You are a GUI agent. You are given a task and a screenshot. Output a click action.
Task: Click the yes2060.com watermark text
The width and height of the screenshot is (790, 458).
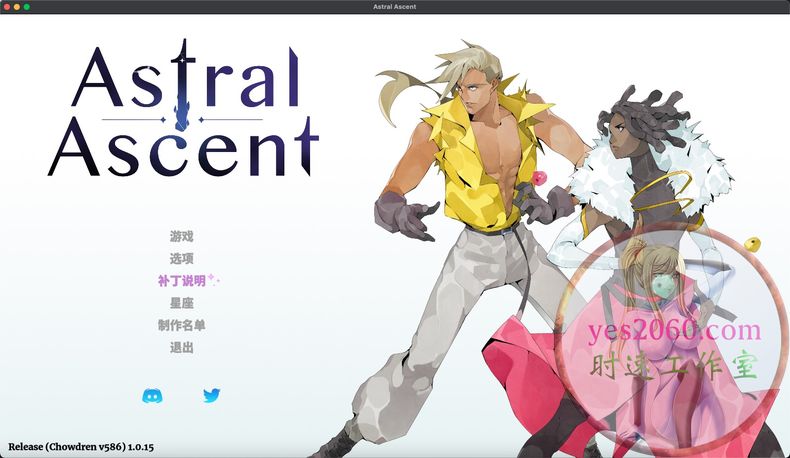[x=676, y=330]
